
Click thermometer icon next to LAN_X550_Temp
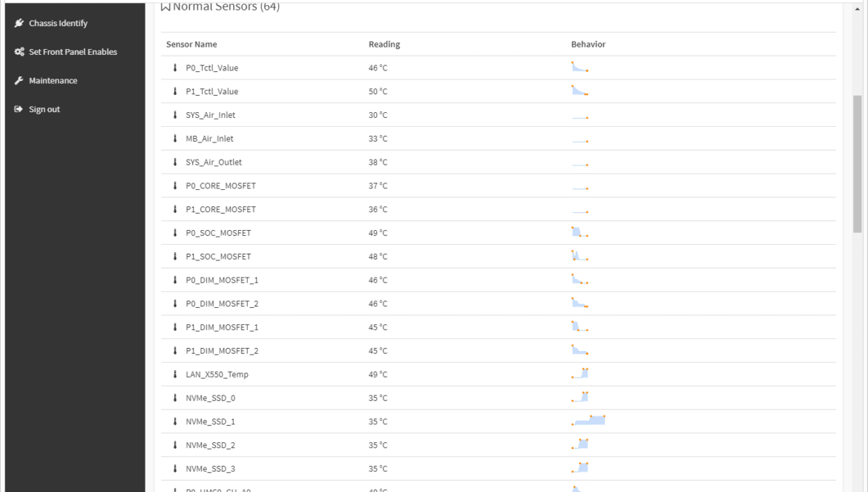point(175,374)
